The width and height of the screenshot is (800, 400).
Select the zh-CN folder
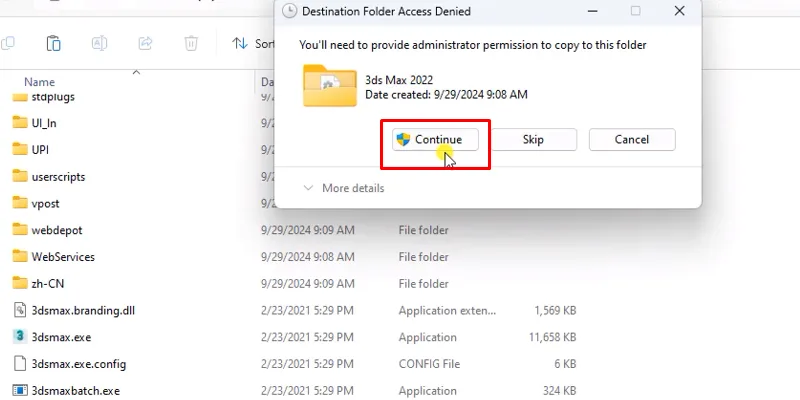point(50,283)
